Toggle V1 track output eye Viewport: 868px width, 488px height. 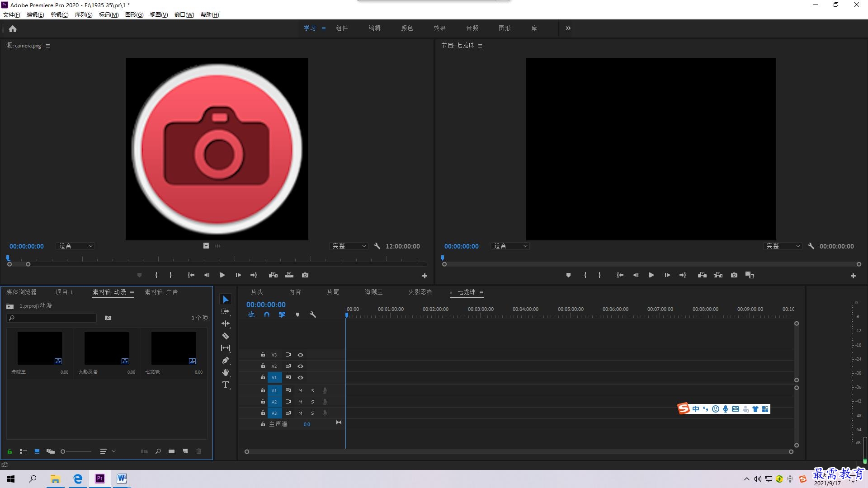click(300, 377)
